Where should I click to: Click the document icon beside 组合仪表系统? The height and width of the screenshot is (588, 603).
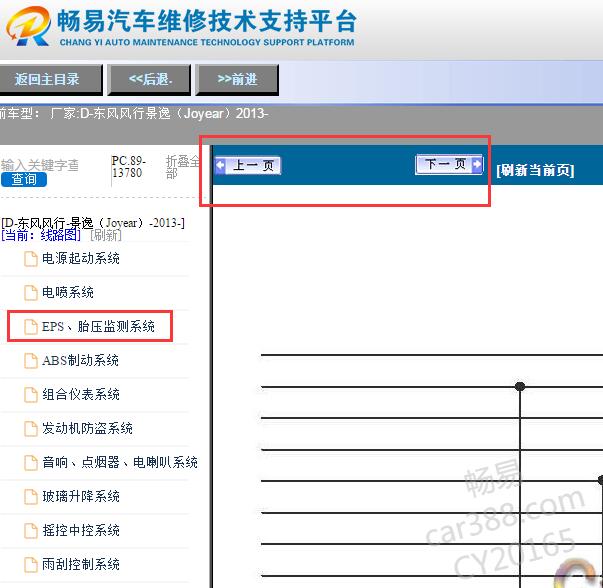tap(31, 395)
